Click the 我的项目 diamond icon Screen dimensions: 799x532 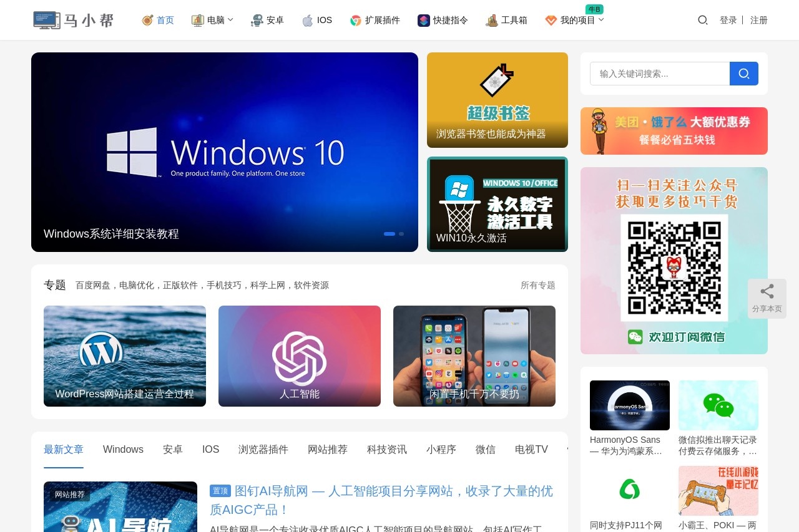pyautogui.click(x=551, y=20)
